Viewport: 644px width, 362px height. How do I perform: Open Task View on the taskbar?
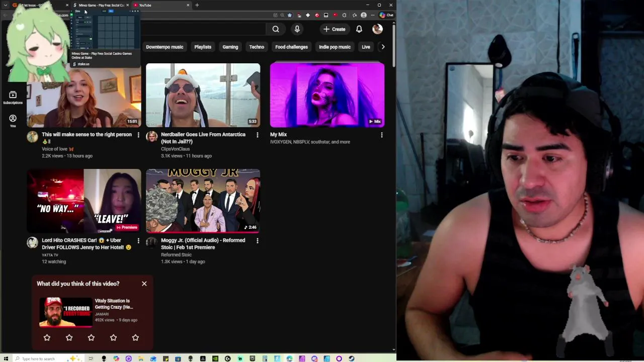point(92,358)
